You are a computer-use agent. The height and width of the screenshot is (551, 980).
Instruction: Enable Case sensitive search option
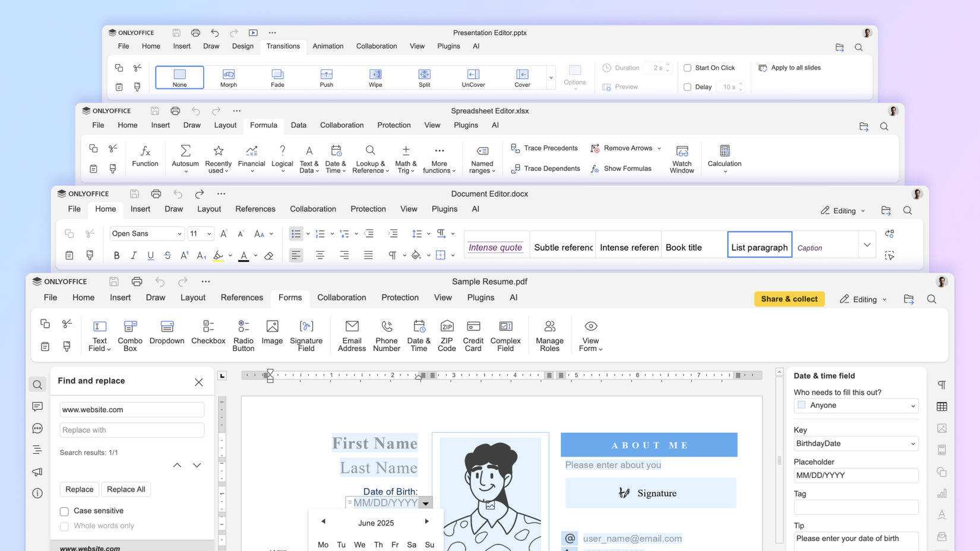click(x=64, y=511)
